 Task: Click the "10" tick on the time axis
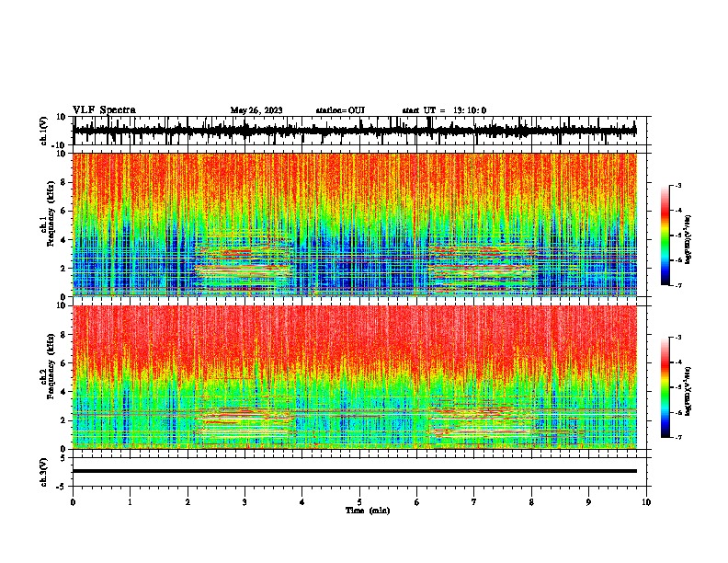pyautogui.click(x=646, y=502)
